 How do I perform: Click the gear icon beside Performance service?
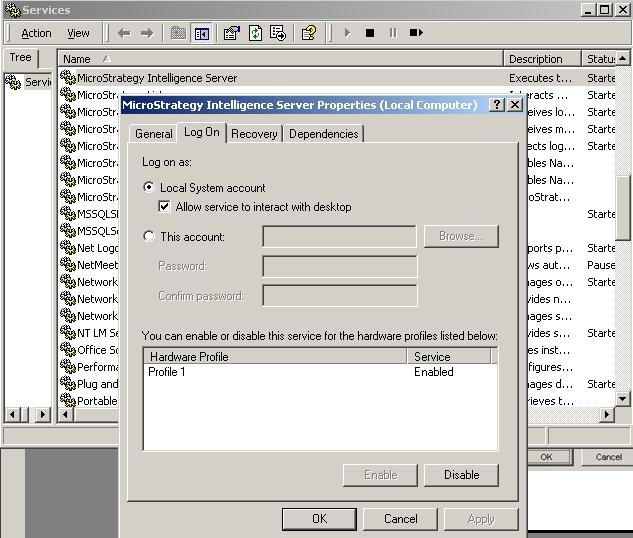[68, 366]
